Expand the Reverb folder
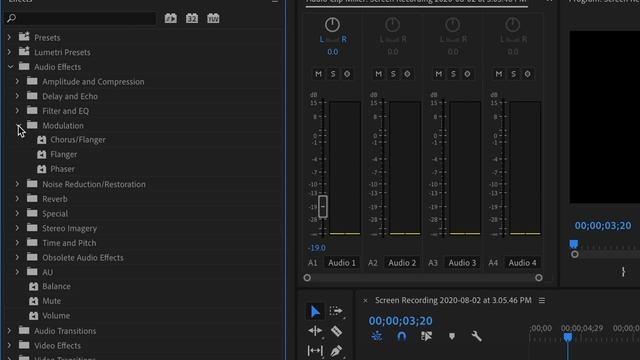 point(17,199)
